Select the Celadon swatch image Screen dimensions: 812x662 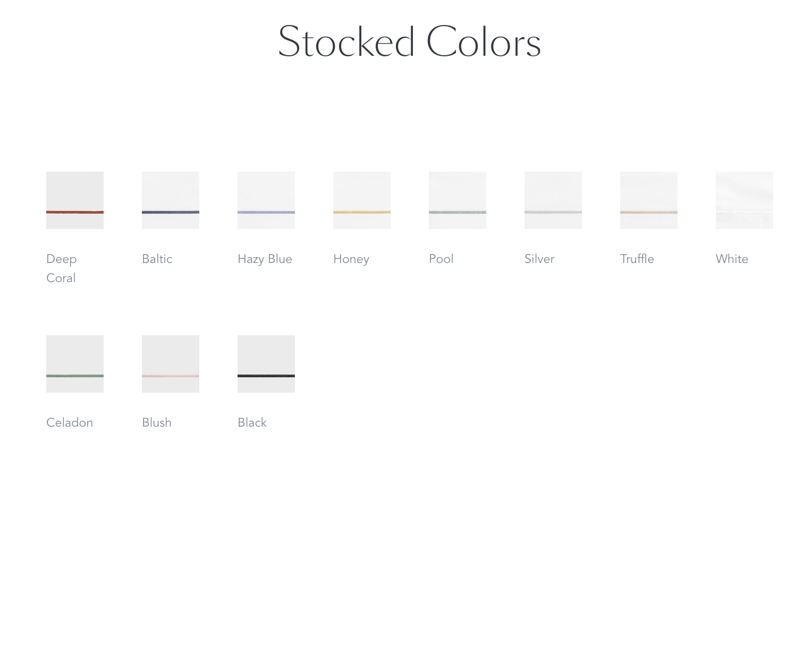tap(75, 364)
